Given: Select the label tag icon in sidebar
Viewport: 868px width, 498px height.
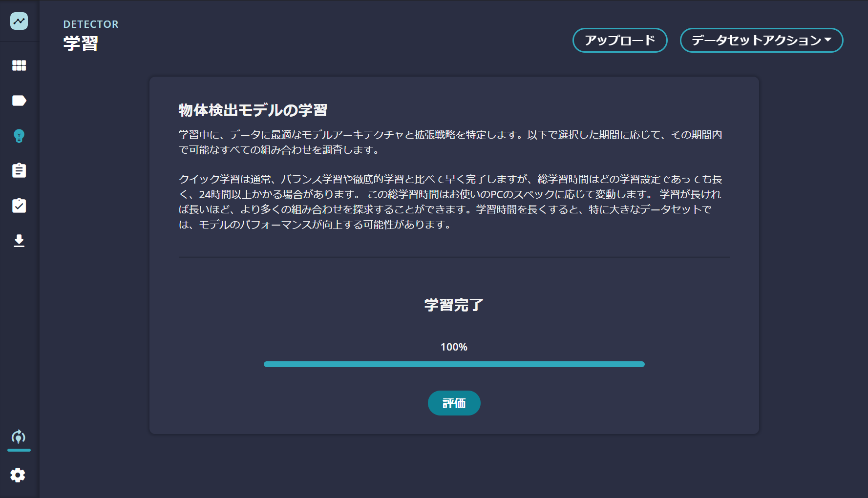Looking at the screenshot, I should click(19, 101).
